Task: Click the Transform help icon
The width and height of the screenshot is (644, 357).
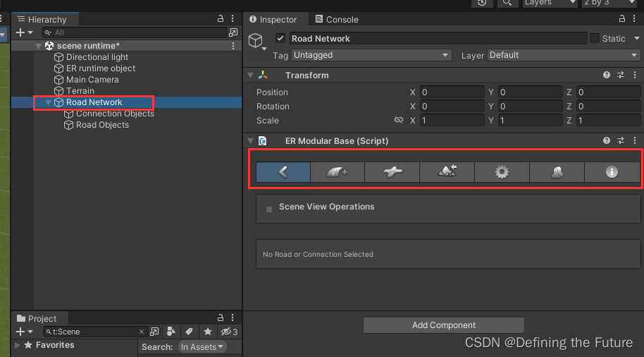Action: tap(606, 75)
